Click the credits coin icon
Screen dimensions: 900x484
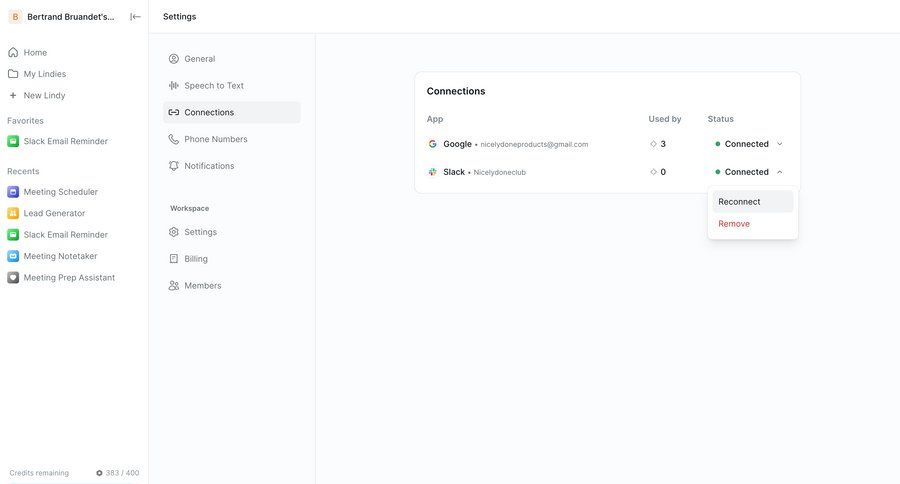(x=99, y=473)
